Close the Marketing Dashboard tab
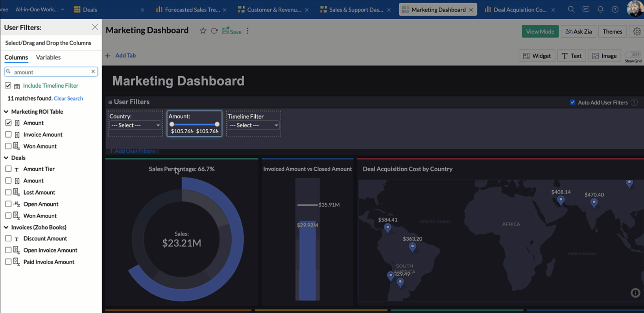 (x=471, y=10)
